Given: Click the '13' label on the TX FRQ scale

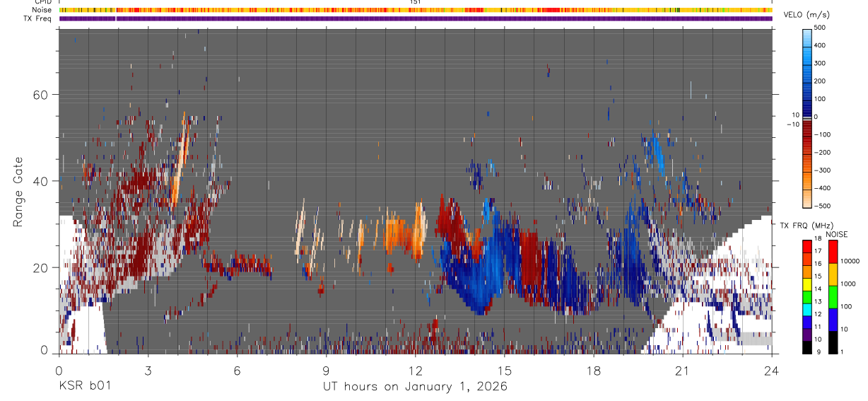Looking at the screenshot, I should pyautogui.click(x=819, y=303).
